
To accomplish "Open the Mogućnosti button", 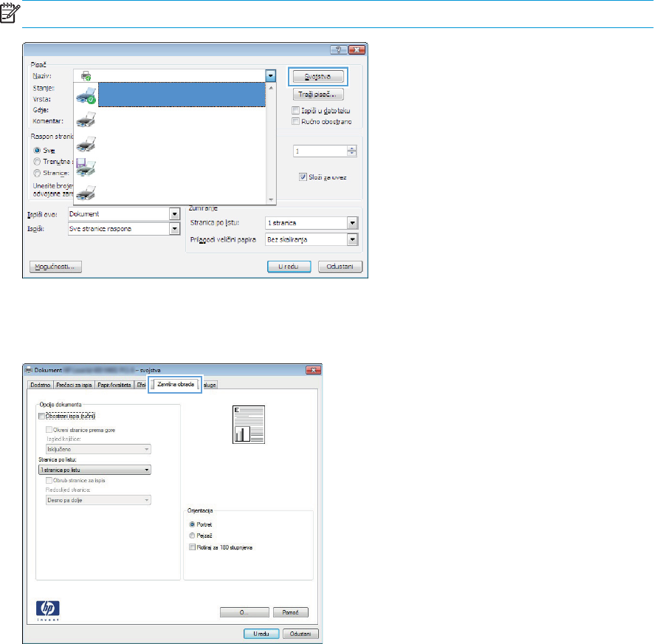I will point(55,267).
